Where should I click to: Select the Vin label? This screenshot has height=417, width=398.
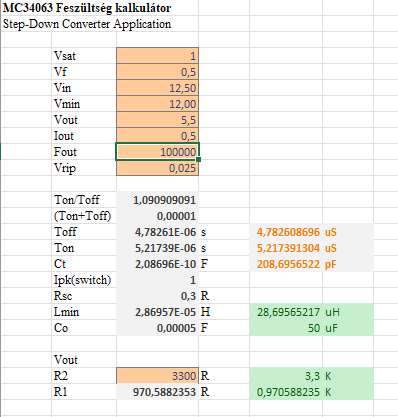pos(84,88)
